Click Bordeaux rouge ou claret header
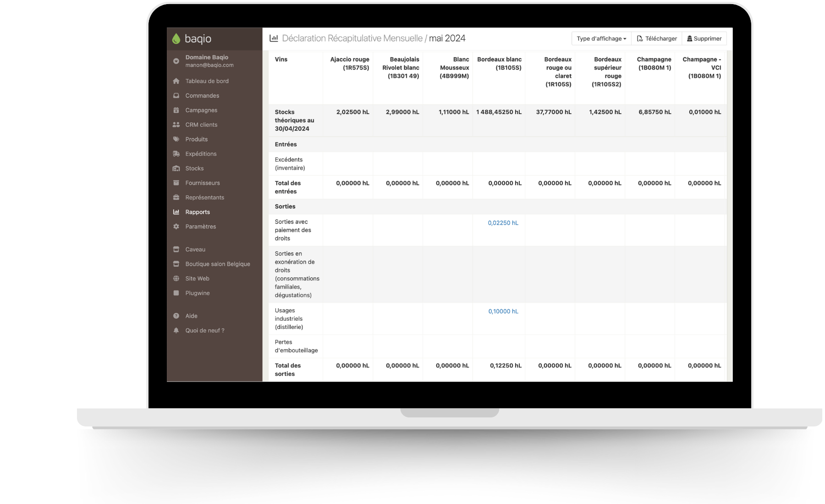This screenshot has width=825, height=504. [x=558, y=72]
